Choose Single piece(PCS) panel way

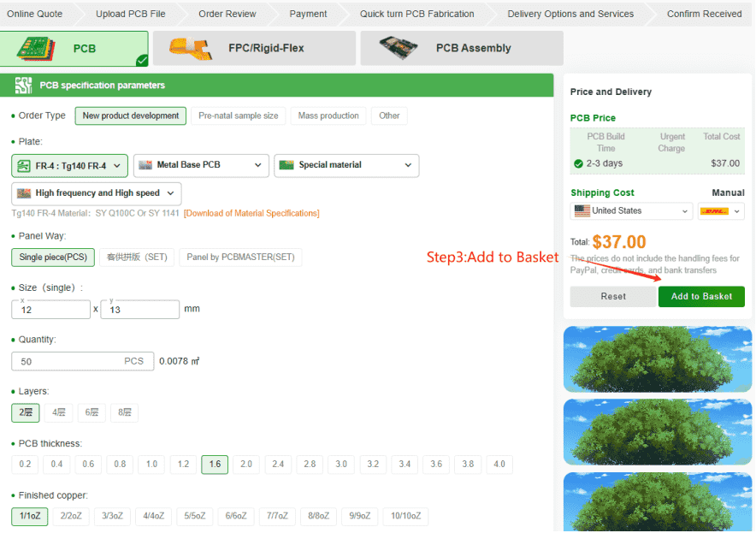[52, 257]
